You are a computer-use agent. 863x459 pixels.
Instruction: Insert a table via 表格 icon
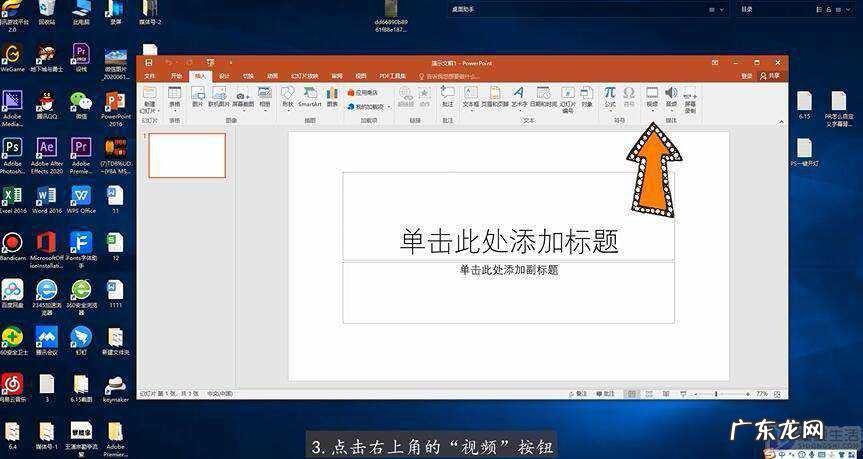tap(174, 97)
